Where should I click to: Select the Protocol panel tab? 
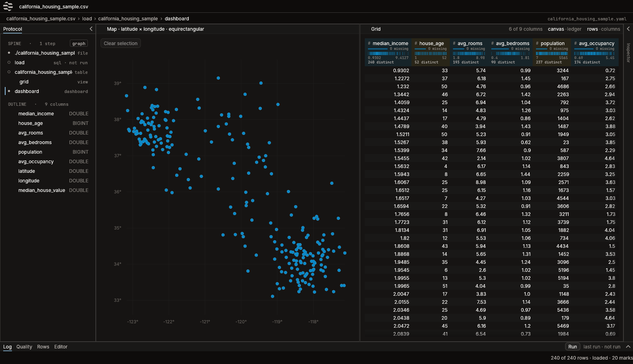coord(13,29)
